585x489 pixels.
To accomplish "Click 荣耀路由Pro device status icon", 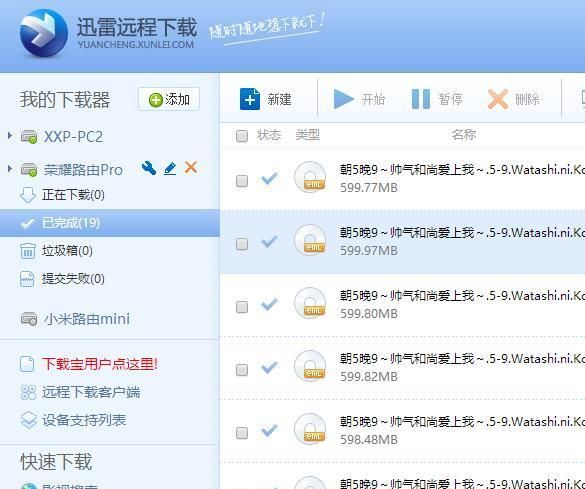I will tap(29, 170).
